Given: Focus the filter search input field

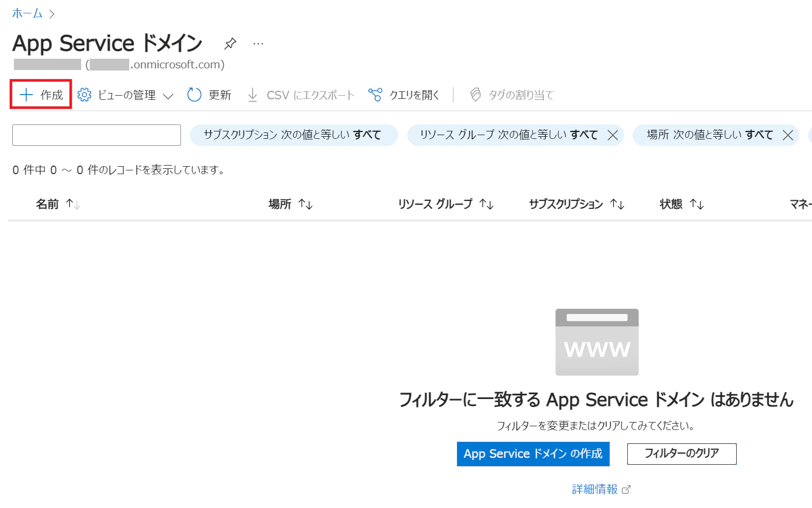Looking at the screenshot, I should click(97, 135).
